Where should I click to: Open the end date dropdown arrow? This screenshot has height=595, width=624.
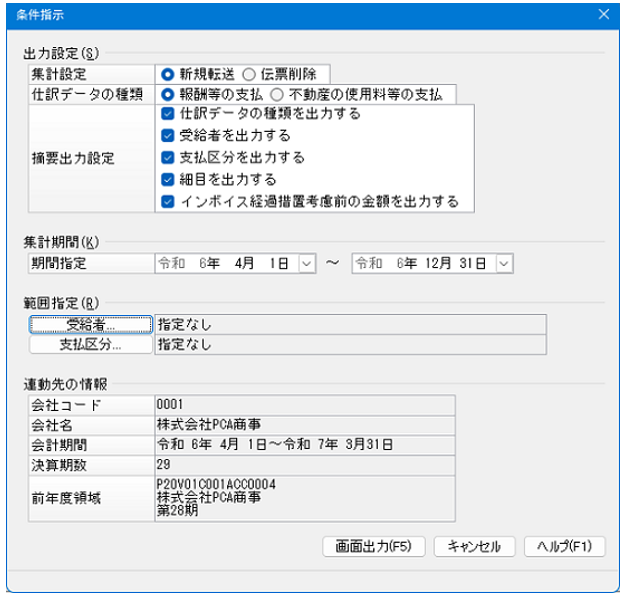pos(504,263)
